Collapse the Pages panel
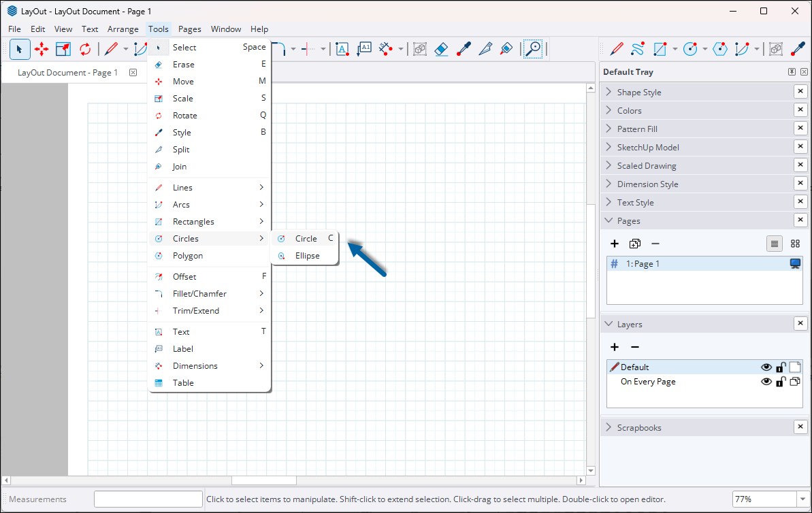The height and width of the screenshot is (513, 812). (x=609, y=220)
